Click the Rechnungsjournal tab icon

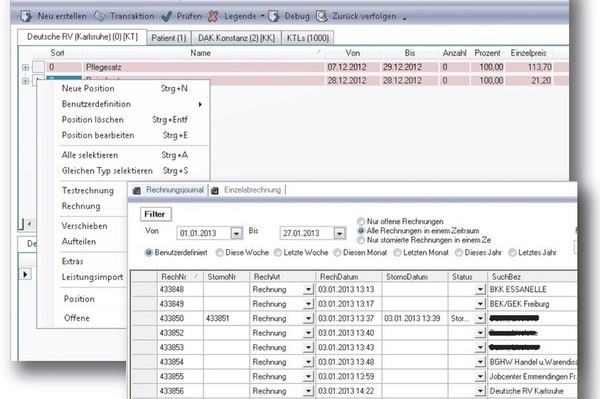click(x=137, y=191)
